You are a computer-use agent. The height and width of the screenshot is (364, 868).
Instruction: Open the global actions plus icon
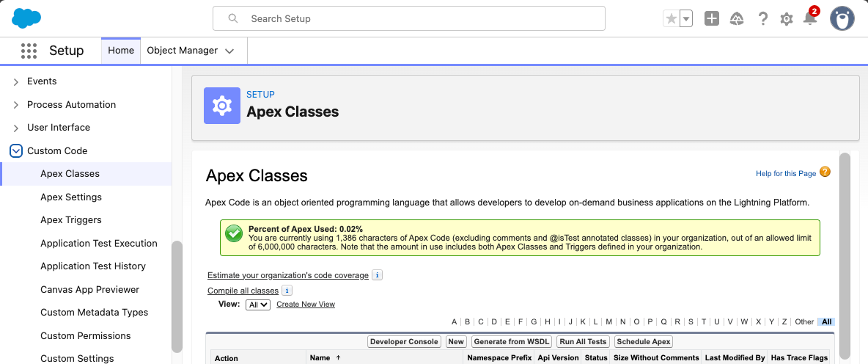pos(711,19)
